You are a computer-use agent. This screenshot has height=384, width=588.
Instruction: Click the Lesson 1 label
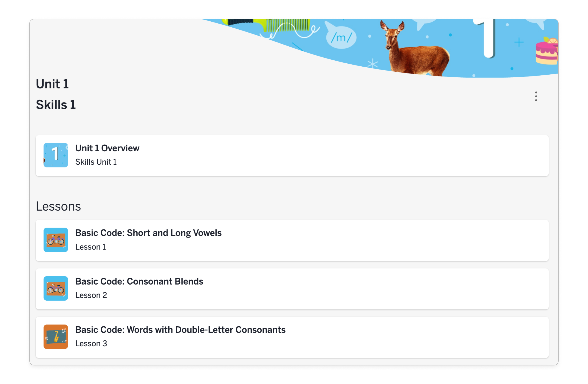click(91, 247)
